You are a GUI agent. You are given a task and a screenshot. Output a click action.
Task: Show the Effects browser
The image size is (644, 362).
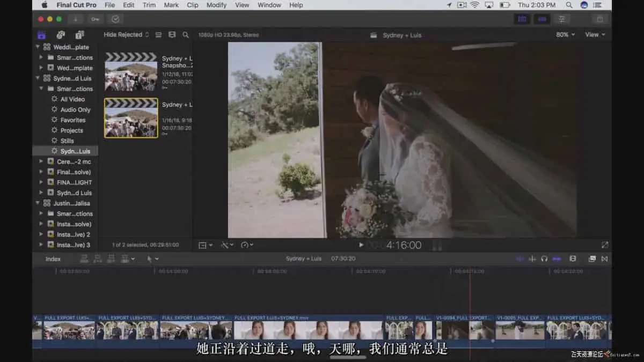pyautogui.click(x=592, y=259)
